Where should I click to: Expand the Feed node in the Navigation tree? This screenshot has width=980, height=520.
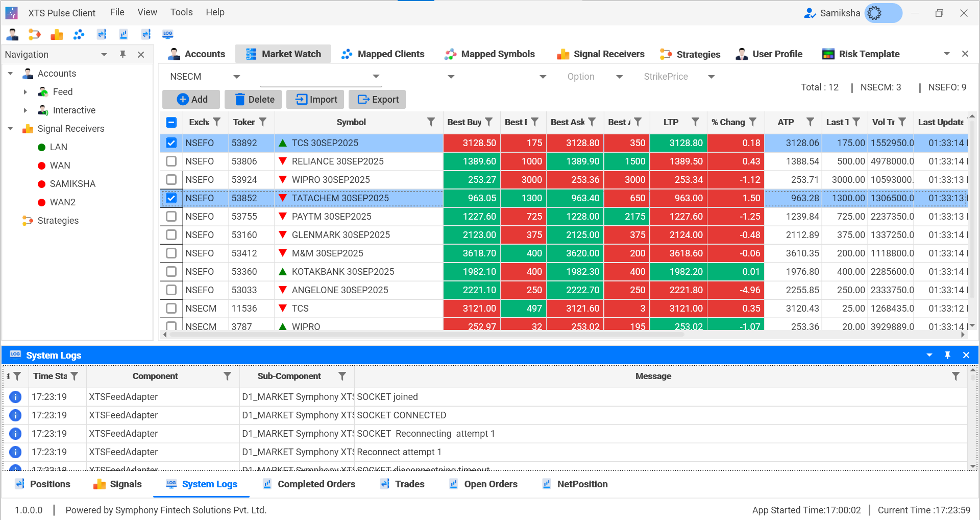(x=25, y=92)
